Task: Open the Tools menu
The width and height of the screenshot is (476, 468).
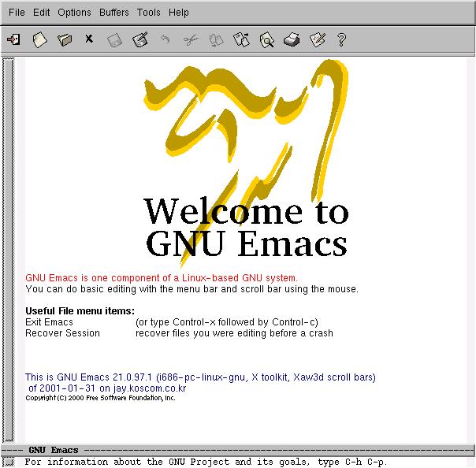Action: (149, 13)
